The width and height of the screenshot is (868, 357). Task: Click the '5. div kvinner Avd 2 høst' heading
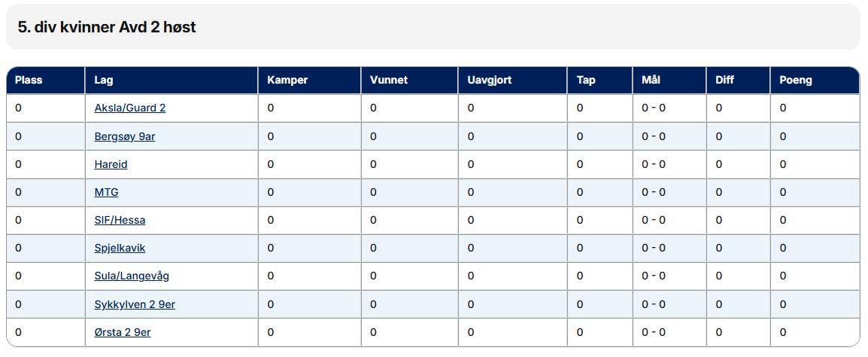click(x=107, y=27)
